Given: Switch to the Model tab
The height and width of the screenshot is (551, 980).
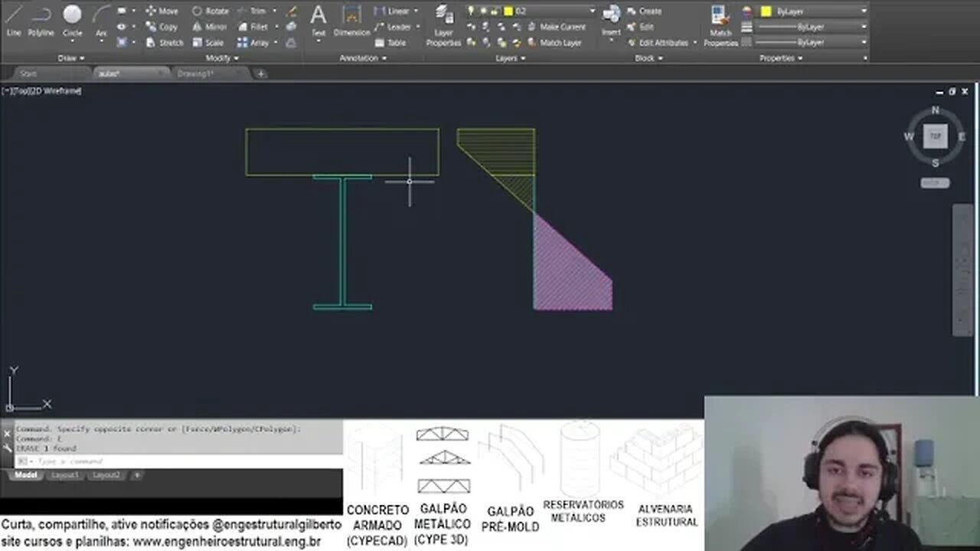Looking at the screenshot, I should [26, 475].
